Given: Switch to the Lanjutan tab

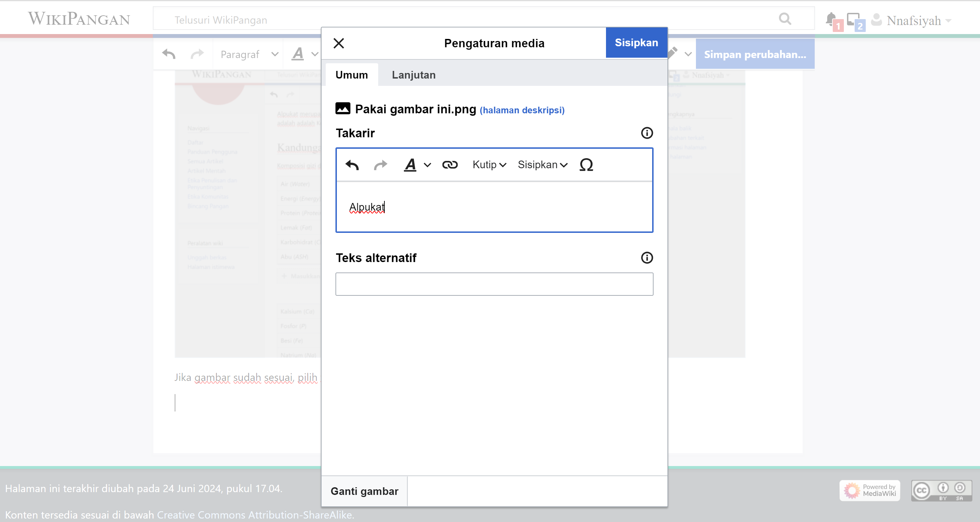Looking at the screenshot, I should (414, 75).
